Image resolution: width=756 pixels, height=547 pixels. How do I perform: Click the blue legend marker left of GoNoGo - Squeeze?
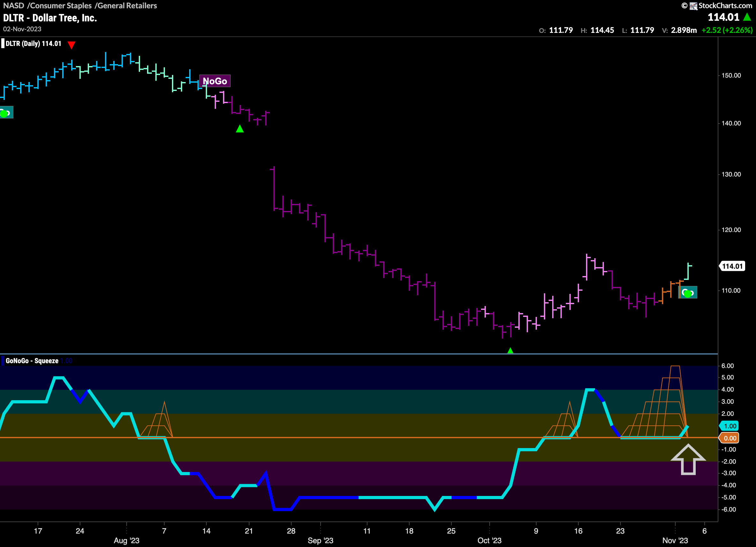[3, 361]
